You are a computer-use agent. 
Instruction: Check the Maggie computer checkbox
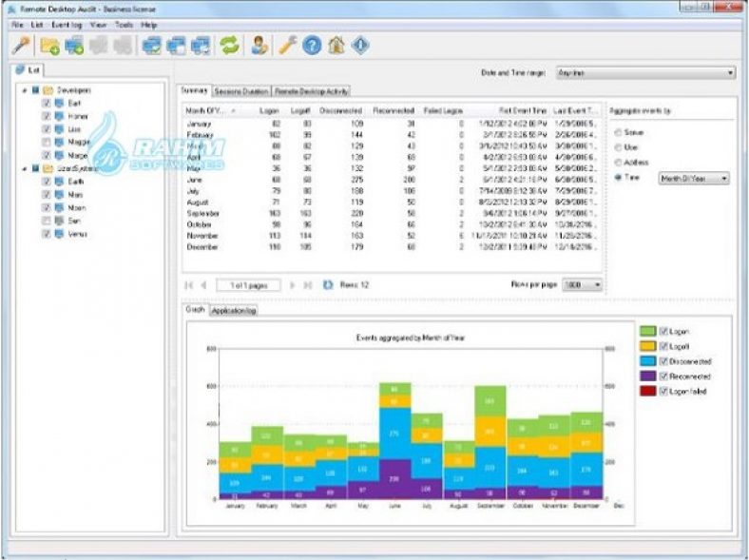click(x=46, y=142)
